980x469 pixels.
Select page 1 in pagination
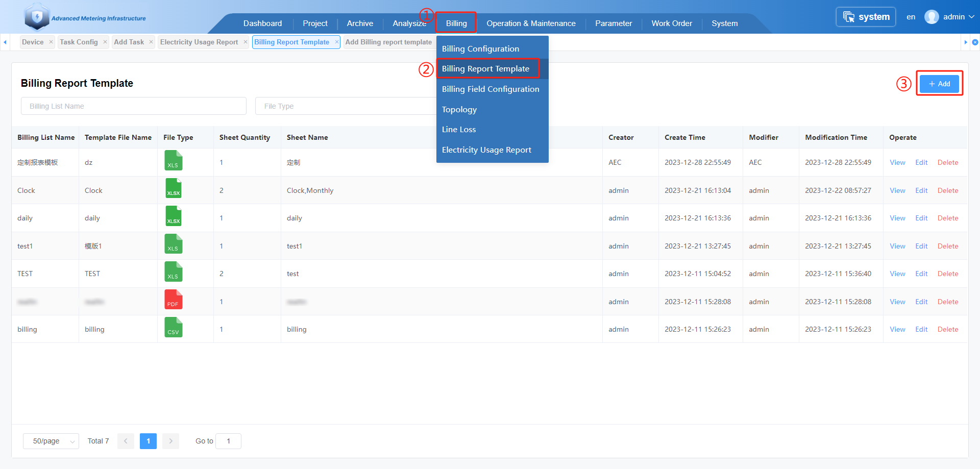[x=148, y=441]
